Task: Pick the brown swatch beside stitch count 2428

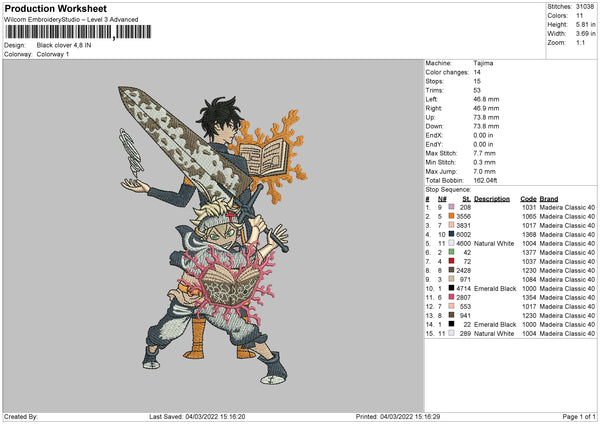Action: coord(452,270)
